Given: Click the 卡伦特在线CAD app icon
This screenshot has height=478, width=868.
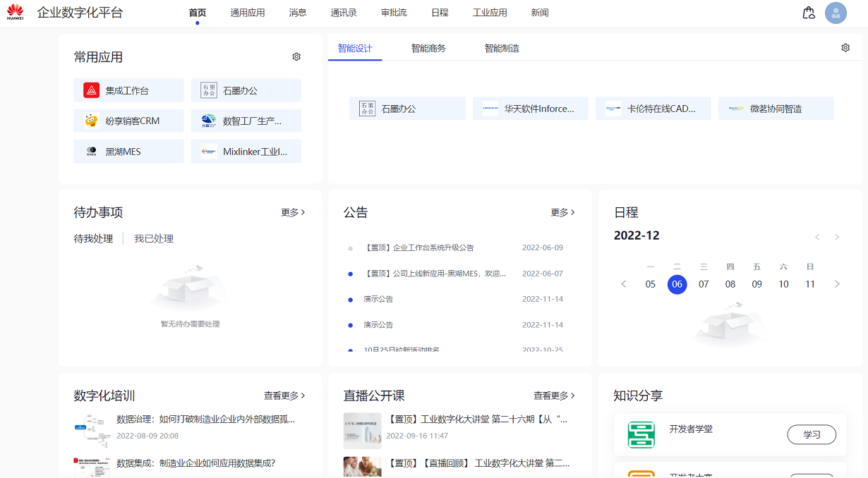Looking at the screenshot, I should coord(613,109).
